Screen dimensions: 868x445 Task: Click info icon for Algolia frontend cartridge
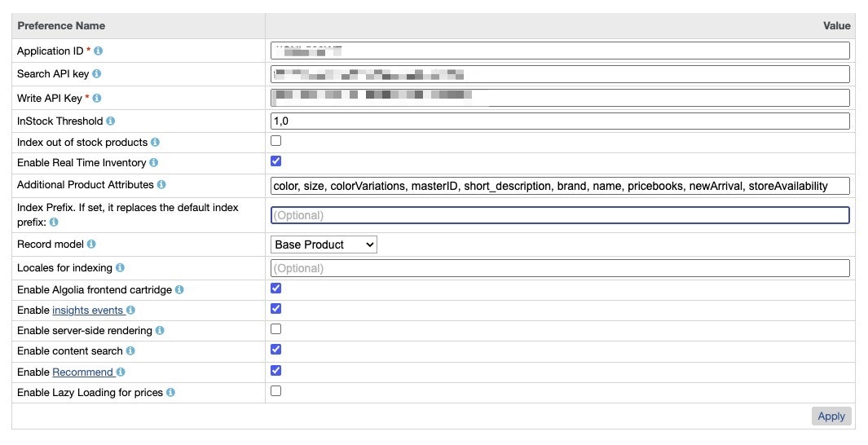tap(179, 290)
